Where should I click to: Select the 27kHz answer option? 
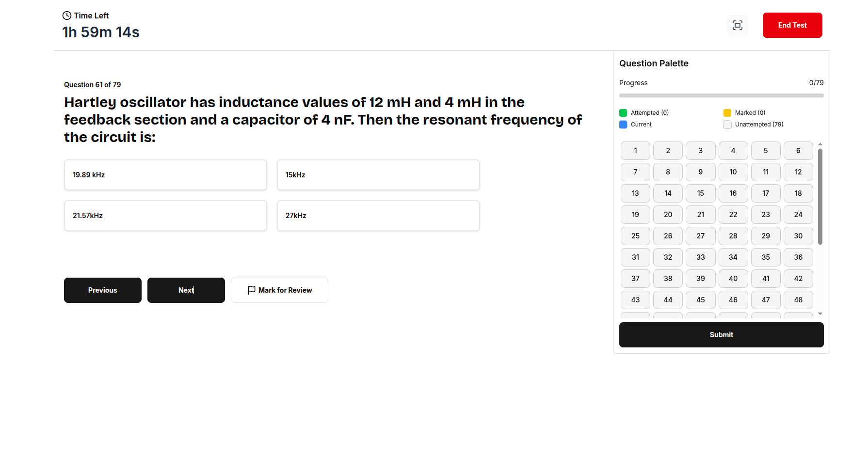(x=378, y=216)
